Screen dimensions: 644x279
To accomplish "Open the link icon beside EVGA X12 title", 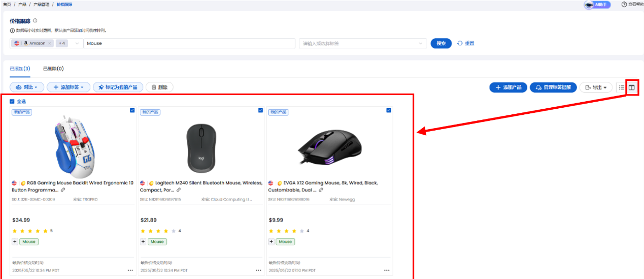I will (321, 190).
